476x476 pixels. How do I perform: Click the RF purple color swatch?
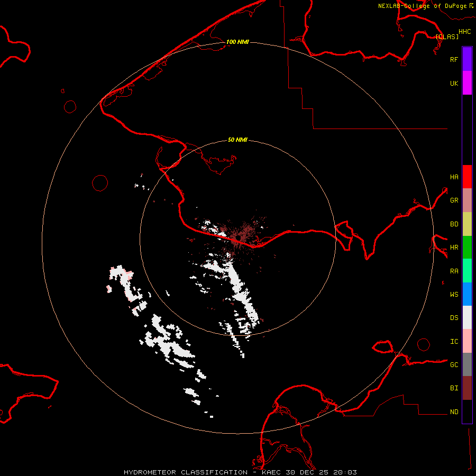click(x=467, y=59)
